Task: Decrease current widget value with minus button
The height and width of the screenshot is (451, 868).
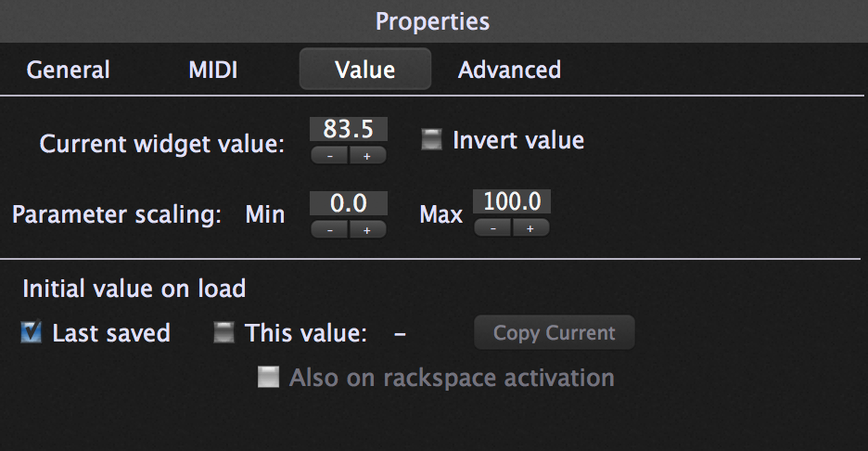Action: 329,156
